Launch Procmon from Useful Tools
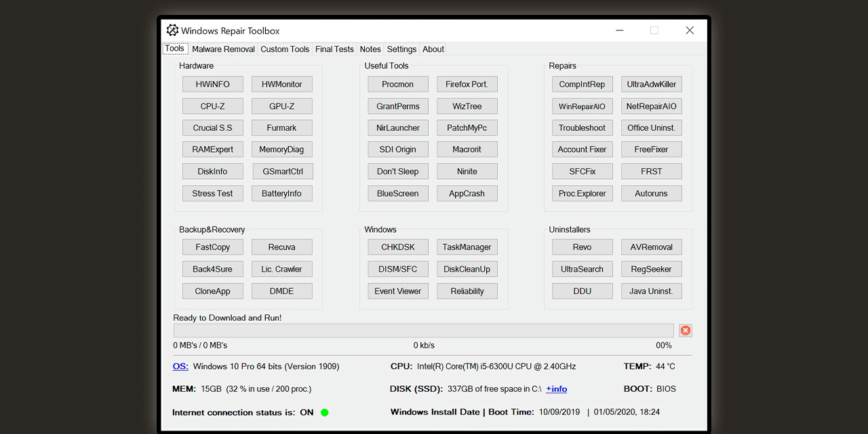Image resolution: width=868 pixels, height=434 pixels. [398, 84]
